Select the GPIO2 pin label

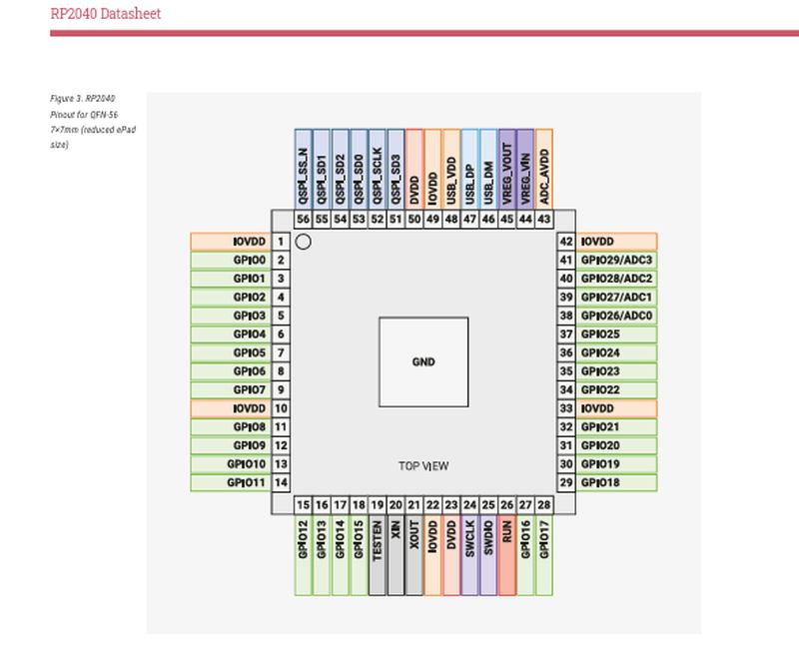click(x=231, y=297)
